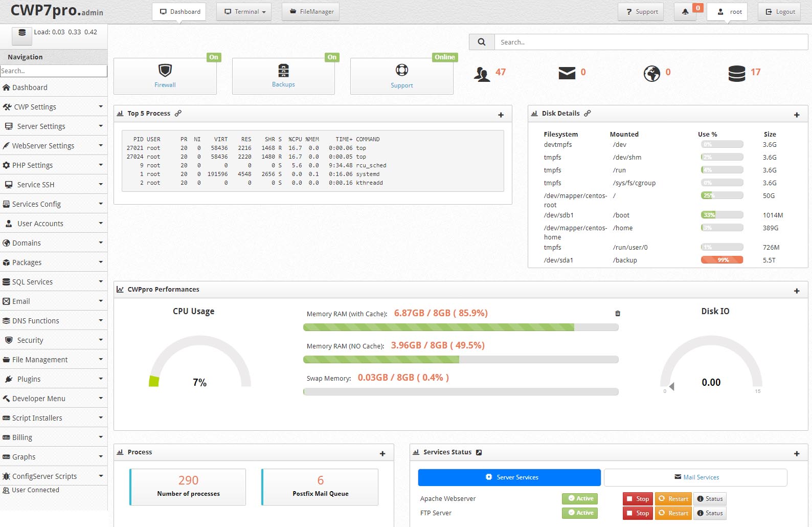
Task: Click the Process panel bar chart icon
Action: coord(120,452)
